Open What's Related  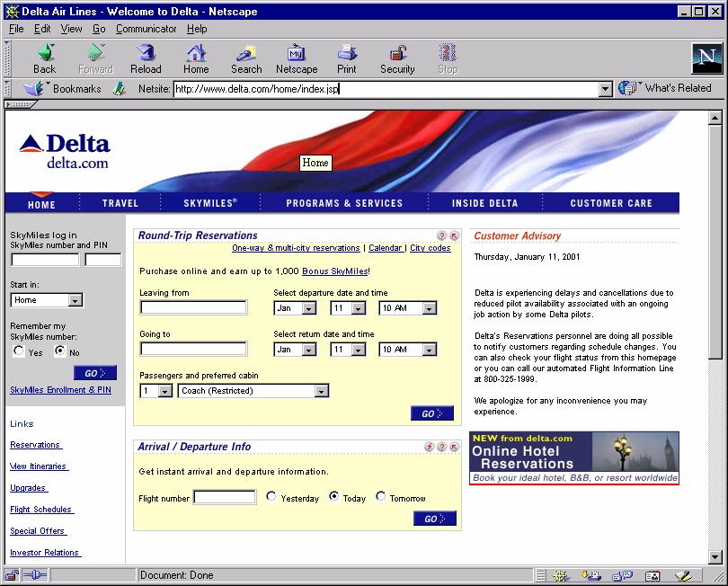point(664,88)
